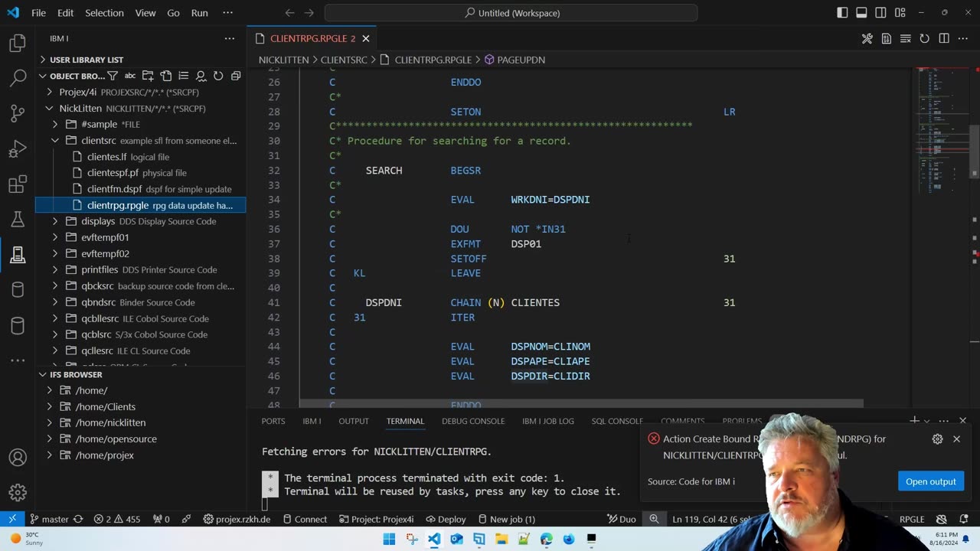Expand /home/nicklitten folder
980x551 pixels.
pyautogui.click(x=50, y=422)
